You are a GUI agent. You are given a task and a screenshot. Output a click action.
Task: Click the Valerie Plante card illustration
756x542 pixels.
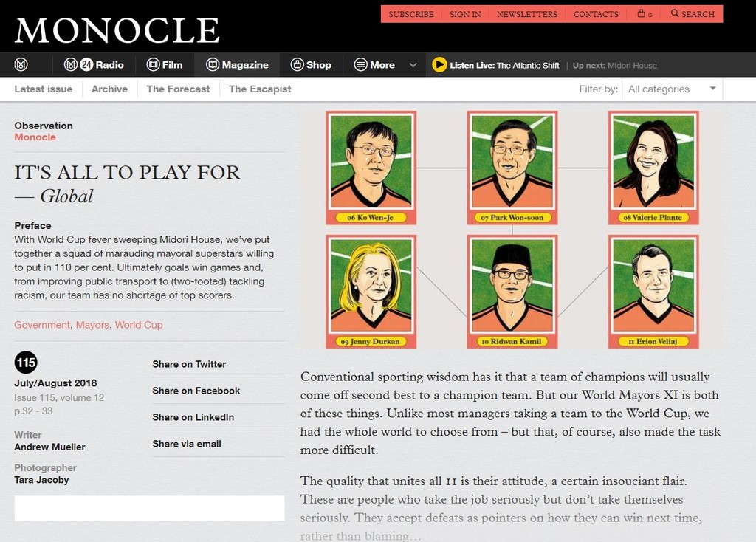pyautogui.click(x=653, y=167)
